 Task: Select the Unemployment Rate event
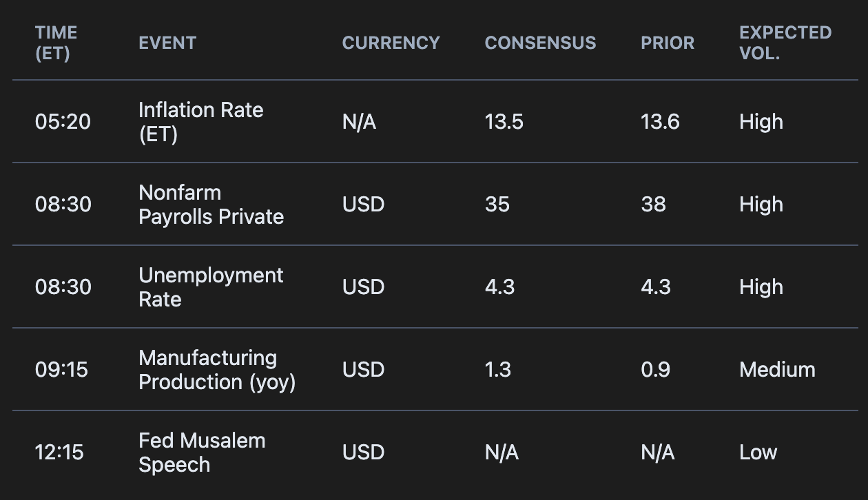click(210, 287)
